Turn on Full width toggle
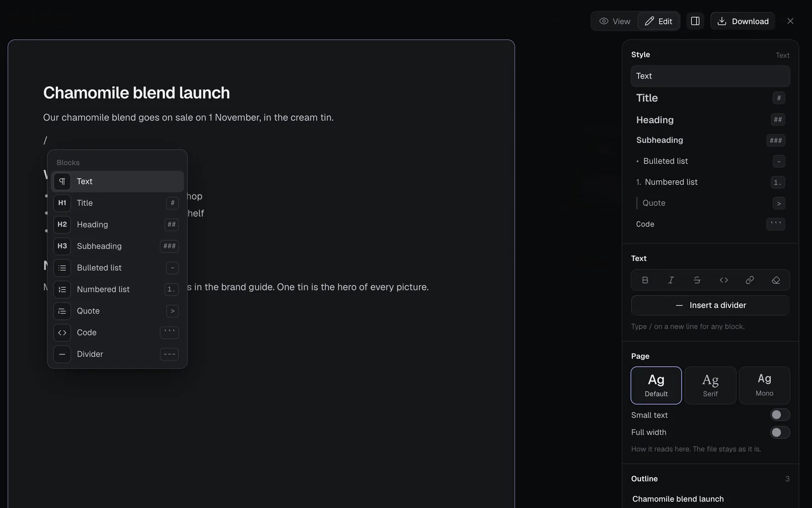 pyautogui.click(x=780, y=432)
